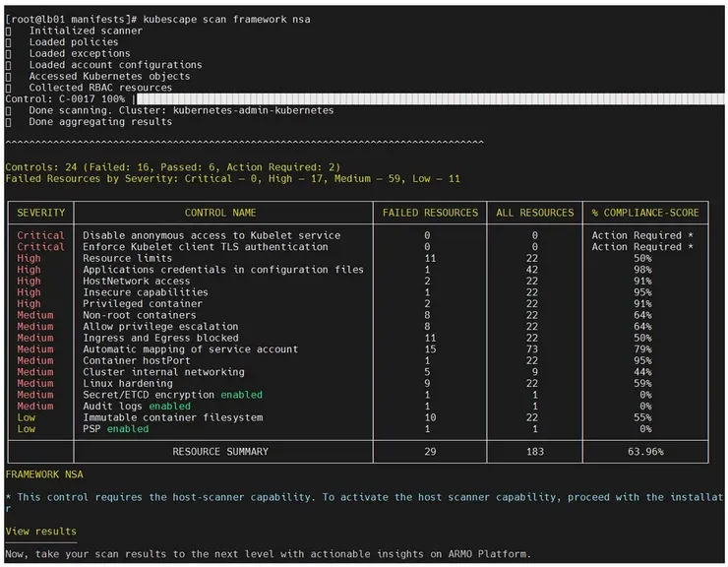Click first 'Action Required *' compliance cell
This screenshot has height=567, width=728.
pyautogui.click(x=642, y=235)
